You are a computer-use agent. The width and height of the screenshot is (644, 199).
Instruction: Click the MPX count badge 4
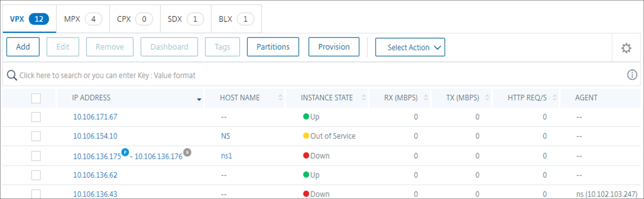(93, 19)
